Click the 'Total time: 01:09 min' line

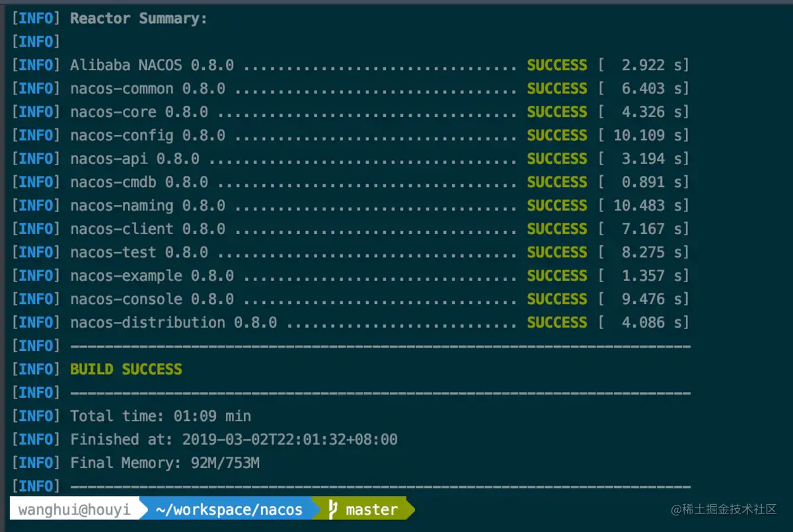161,416
